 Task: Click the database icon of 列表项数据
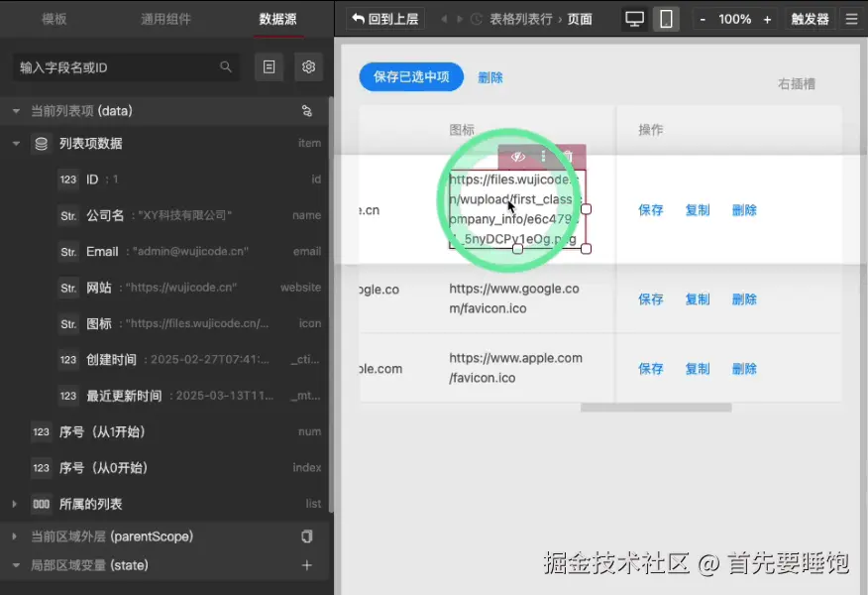coord(41,144)
